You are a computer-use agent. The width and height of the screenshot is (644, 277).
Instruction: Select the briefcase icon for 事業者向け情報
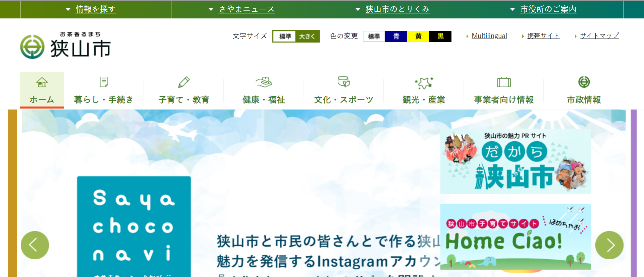(x=504, y=82)
